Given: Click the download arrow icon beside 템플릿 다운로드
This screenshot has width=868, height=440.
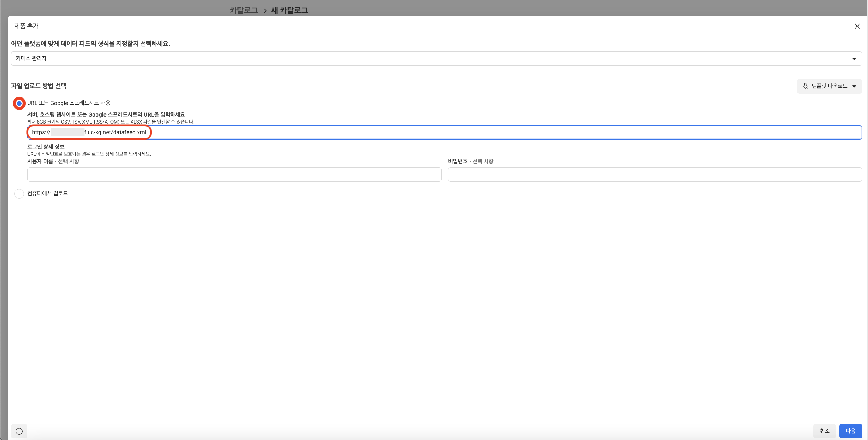Looking at the screenshot, I should point(805,86).
